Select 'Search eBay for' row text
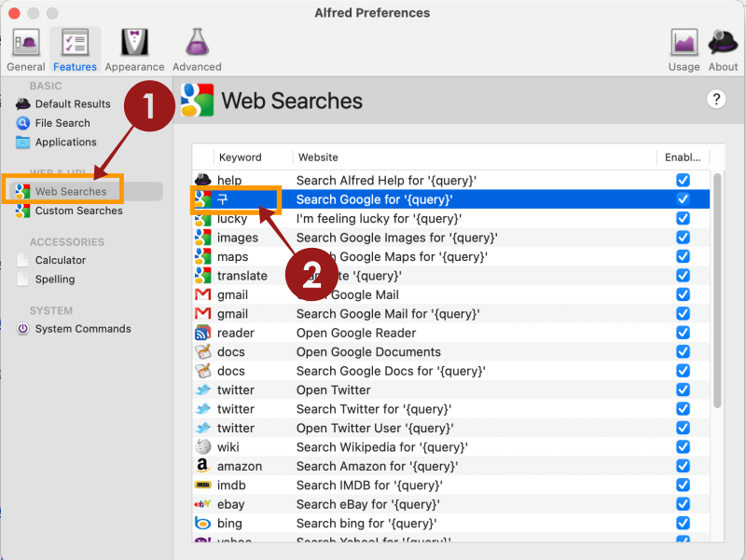The width and height of the screenshot is (746, 560). (367, 504)
